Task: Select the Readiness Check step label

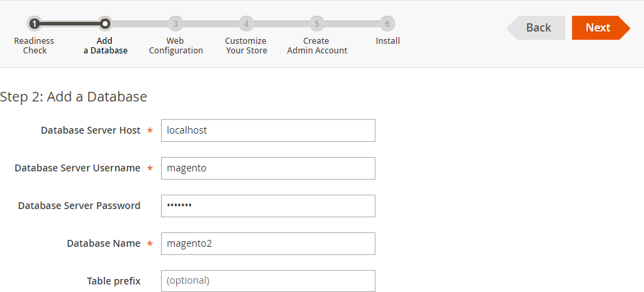Action: point(34,46)
